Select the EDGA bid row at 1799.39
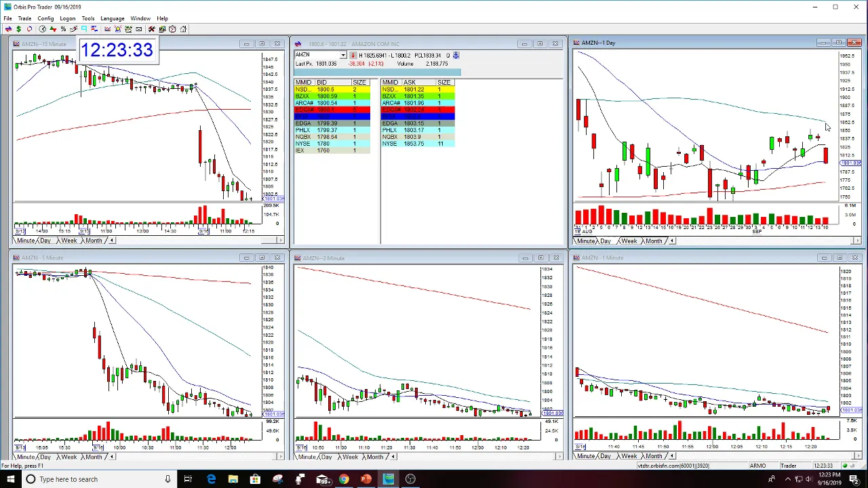 click(x=332, y=123)
